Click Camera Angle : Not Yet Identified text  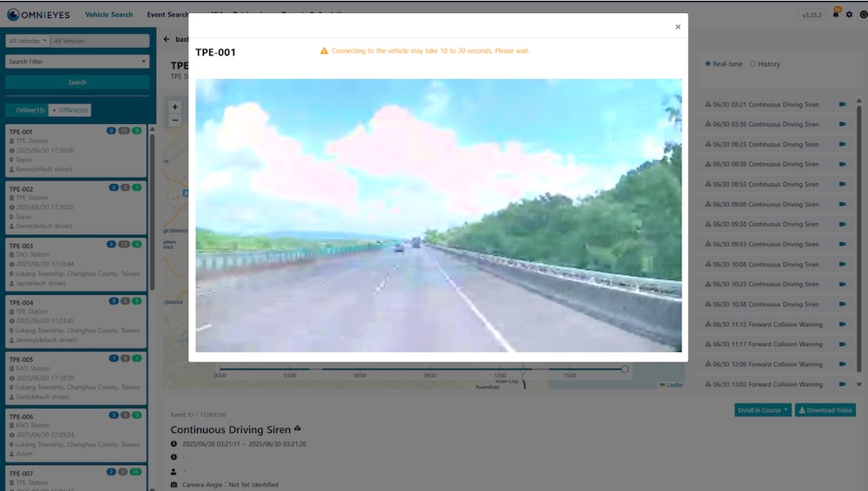coord(230,484)
